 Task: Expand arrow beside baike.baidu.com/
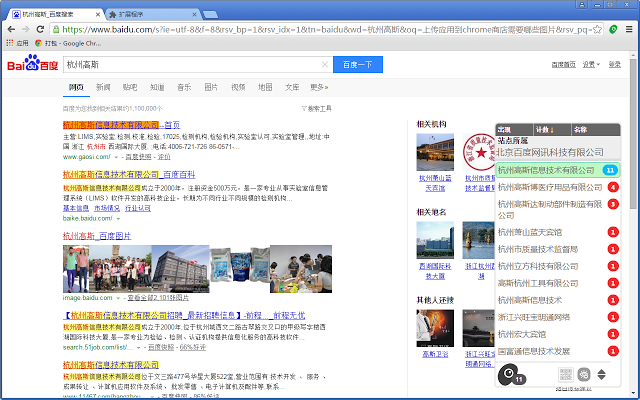click(x=118, y=219)
